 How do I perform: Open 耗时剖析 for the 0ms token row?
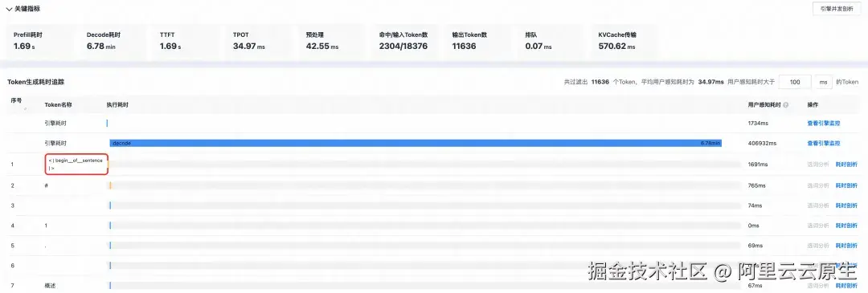(845, 226)
